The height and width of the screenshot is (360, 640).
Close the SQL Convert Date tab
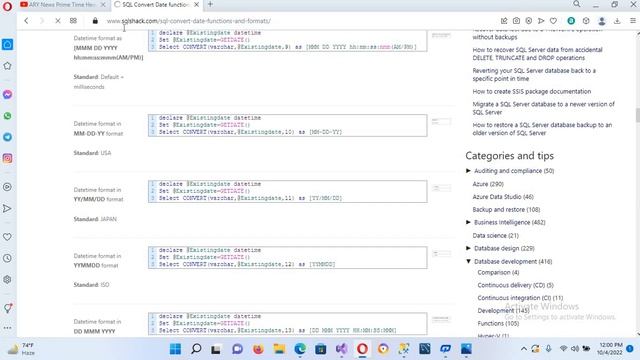point(196,4)
